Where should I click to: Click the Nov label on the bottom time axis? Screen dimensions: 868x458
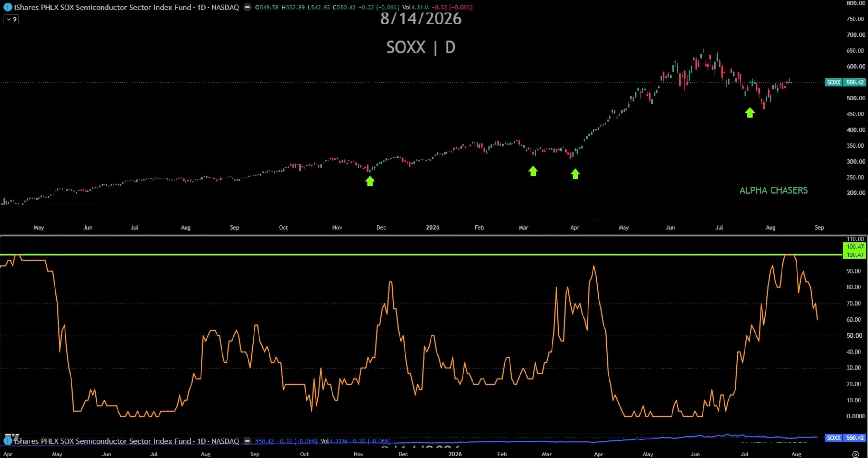coord(358,454)
